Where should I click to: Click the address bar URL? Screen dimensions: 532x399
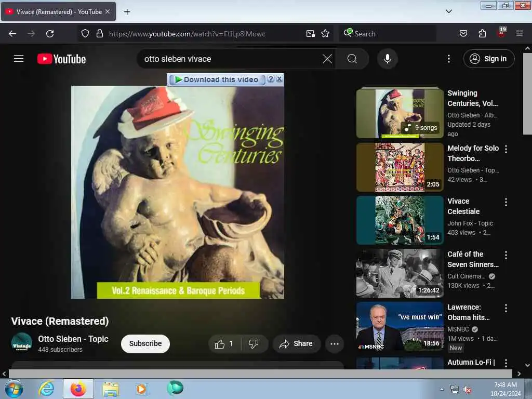(x=187, y=34)
